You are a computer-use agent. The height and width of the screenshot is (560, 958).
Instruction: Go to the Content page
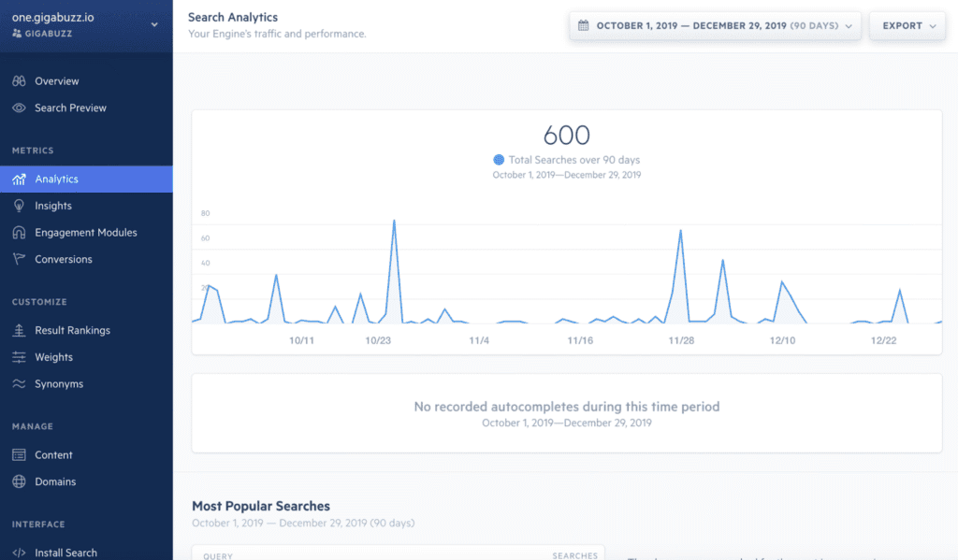[x=53, y=455]
